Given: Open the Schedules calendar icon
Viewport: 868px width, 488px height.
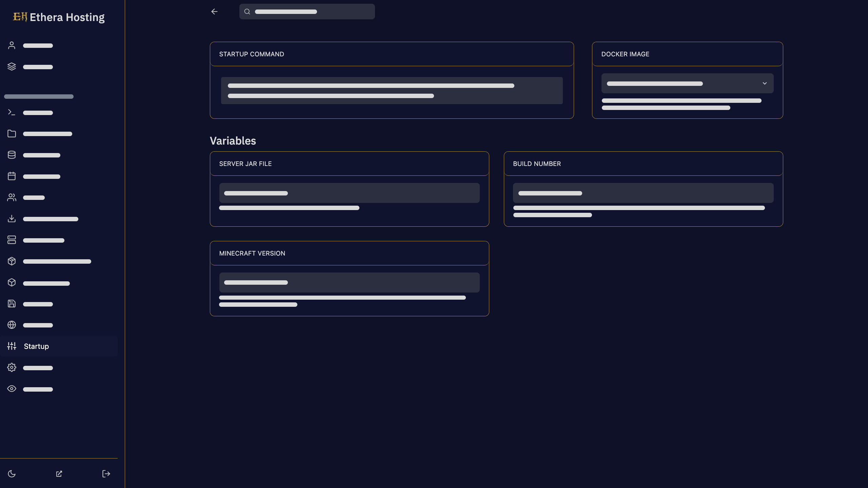Looking at the screenshot, I should tap(12, 176).
